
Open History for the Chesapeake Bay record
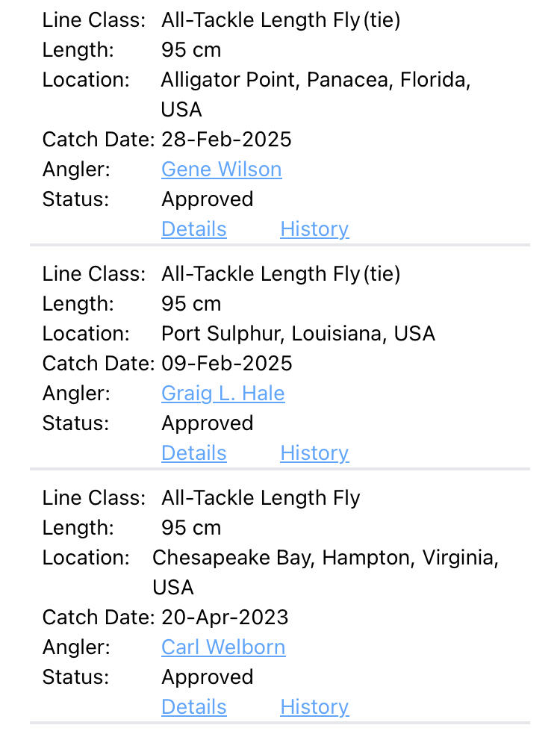point(314,707)
